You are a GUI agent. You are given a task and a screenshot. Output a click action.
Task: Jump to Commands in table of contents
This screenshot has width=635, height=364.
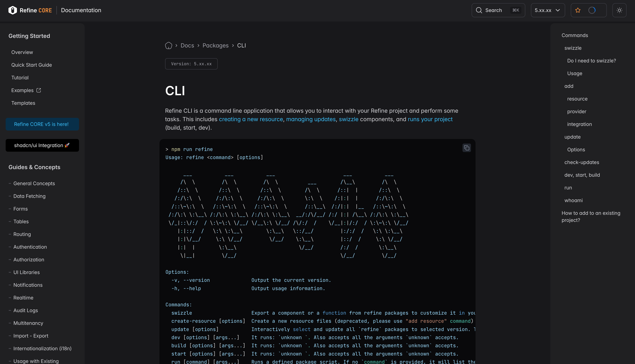pyautogui.click(x=575, y=35)
